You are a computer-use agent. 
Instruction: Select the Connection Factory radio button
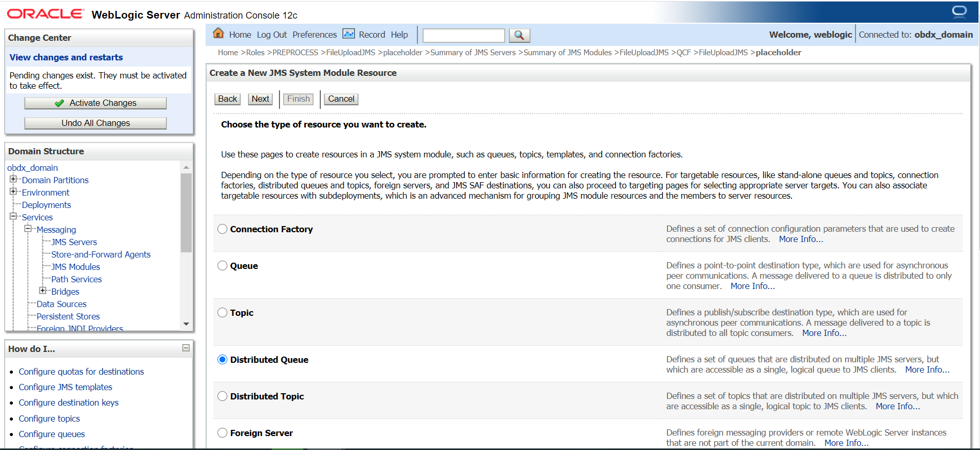[223, 229]
